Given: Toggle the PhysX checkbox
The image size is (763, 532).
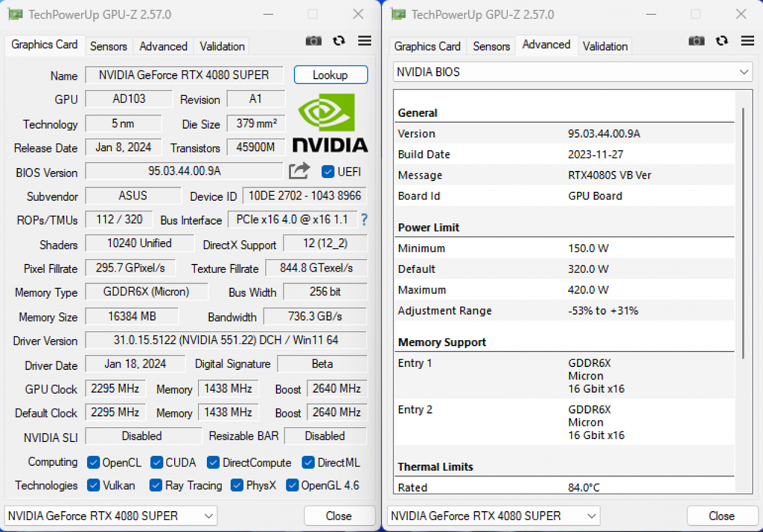Looking at the screenshot, I should (237, 485).
